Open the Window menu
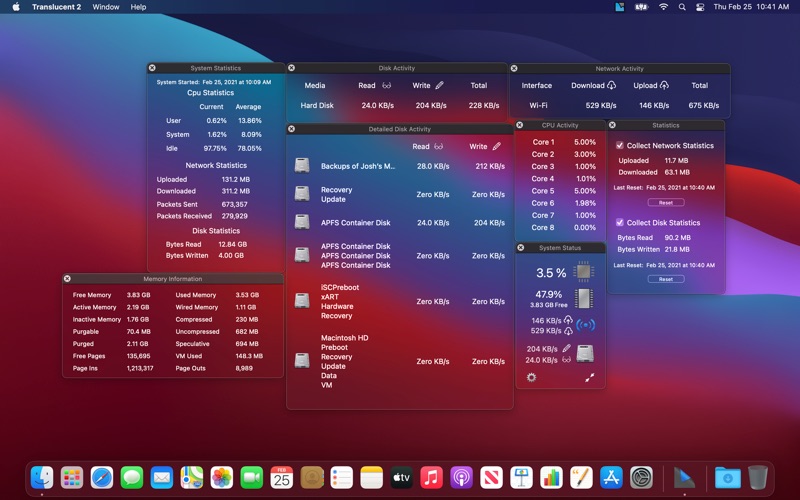This screenshot has width=800, height=500. [106, 7]
